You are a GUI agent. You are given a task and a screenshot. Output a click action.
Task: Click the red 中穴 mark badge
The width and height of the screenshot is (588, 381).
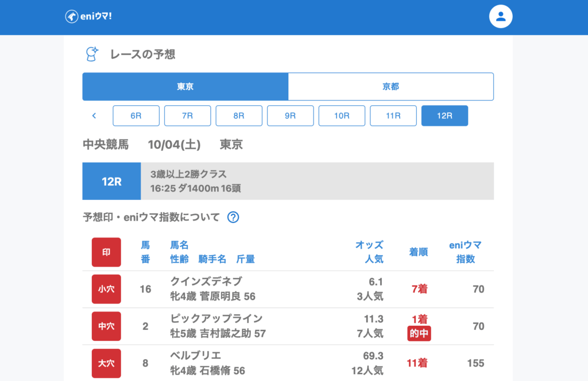[x=106, y=326]
